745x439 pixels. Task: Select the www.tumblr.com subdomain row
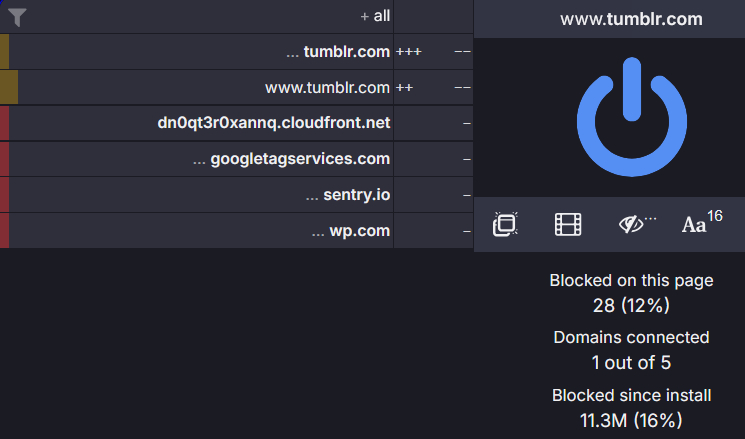[327, 87]
